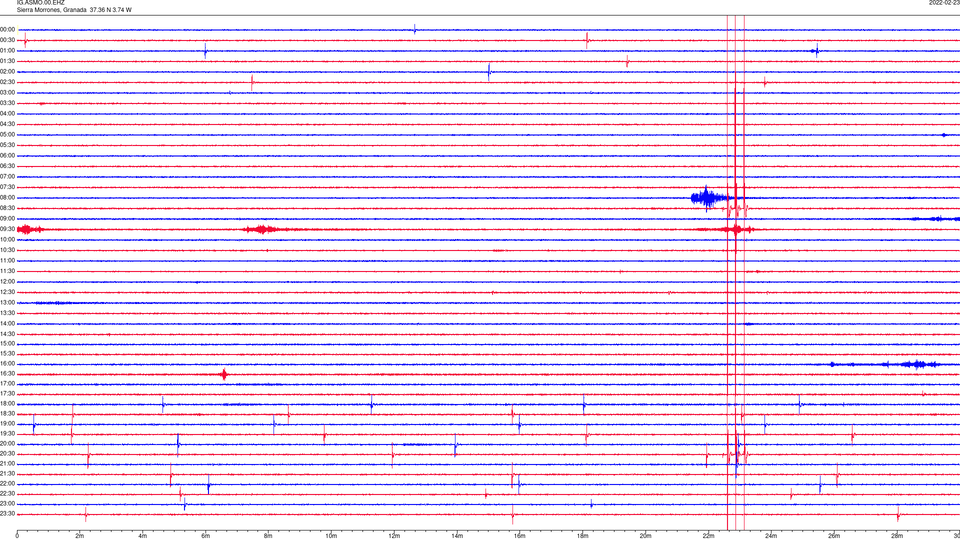The height and width of the screenshot is (540, 960).
Task: Click the 16:00 time label
Action: click(x=7, y=364)
